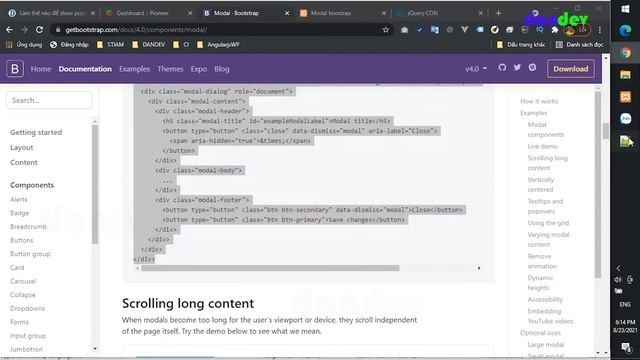Open the Danh sách đọc reading list
Screen dimensions: 640x360
(x=579, y=44)
